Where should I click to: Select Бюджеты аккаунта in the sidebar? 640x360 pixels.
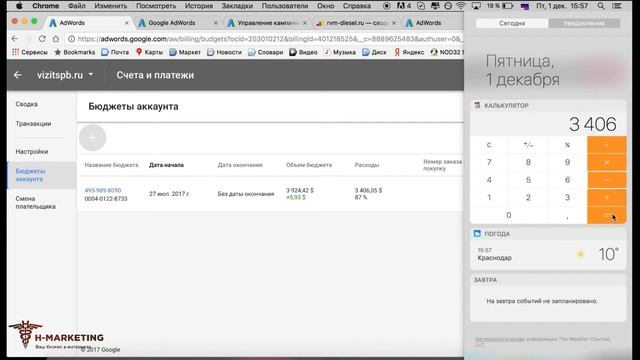42,175
